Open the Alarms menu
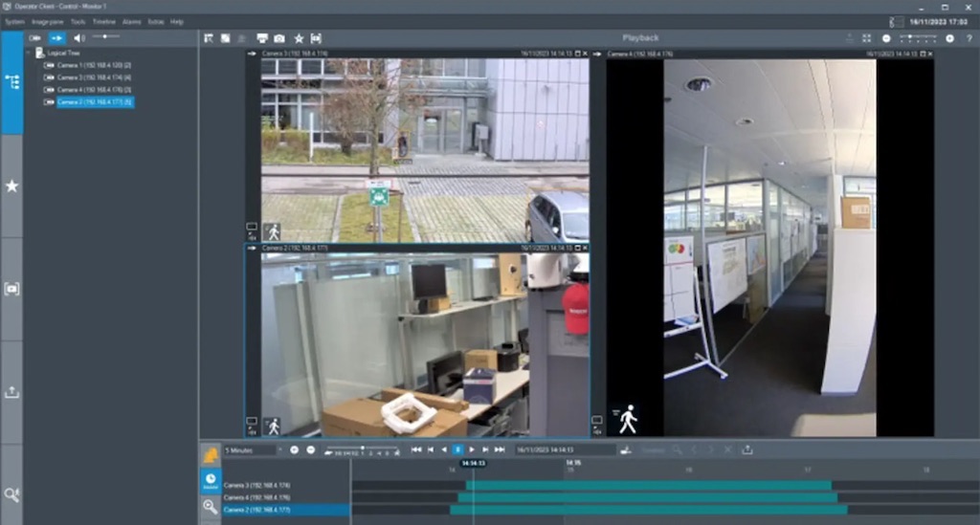980x525 pixels. point(132,21)
